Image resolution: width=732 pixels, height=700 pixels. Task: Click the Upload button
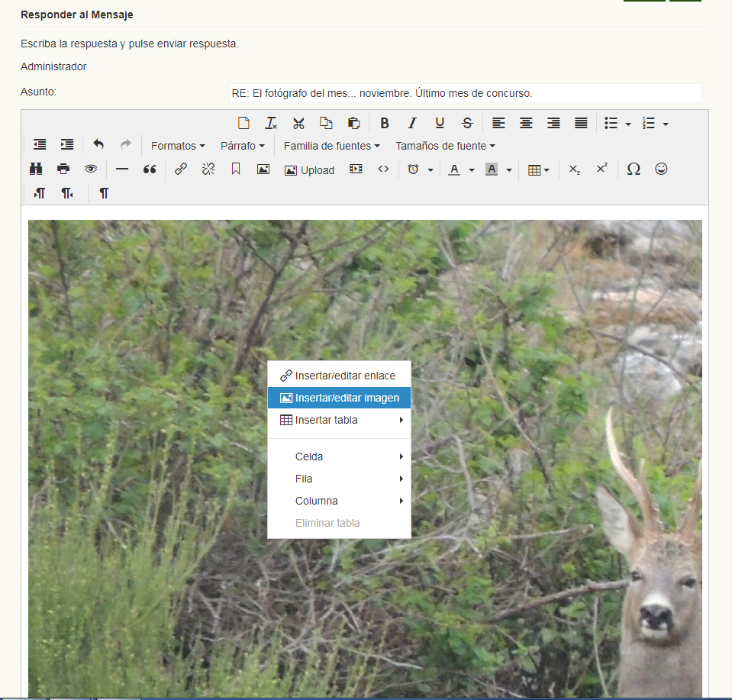[309, 170]
